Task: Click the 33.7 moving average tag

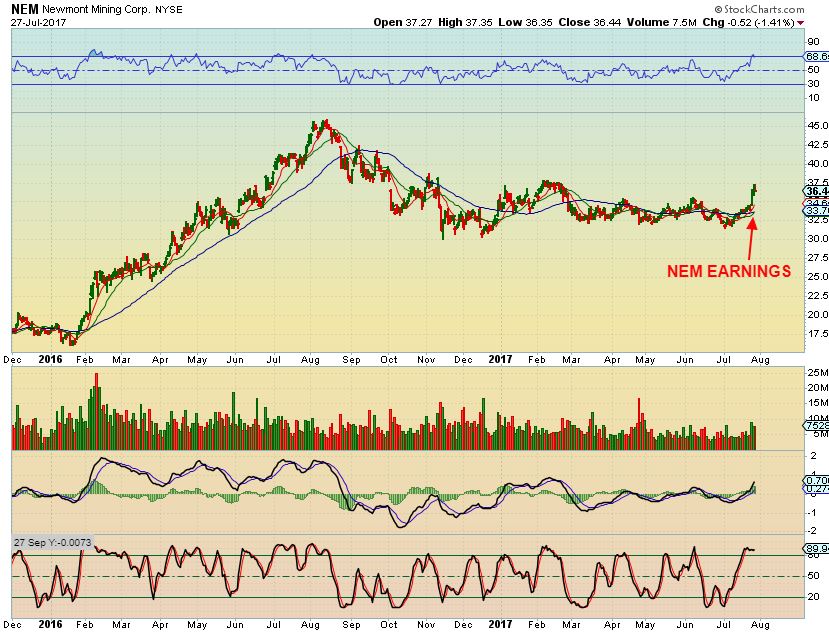Action: coord(816,210)
